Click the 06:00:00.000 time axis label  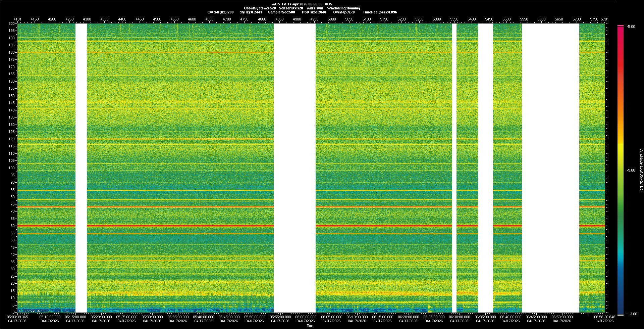(306, 317)
